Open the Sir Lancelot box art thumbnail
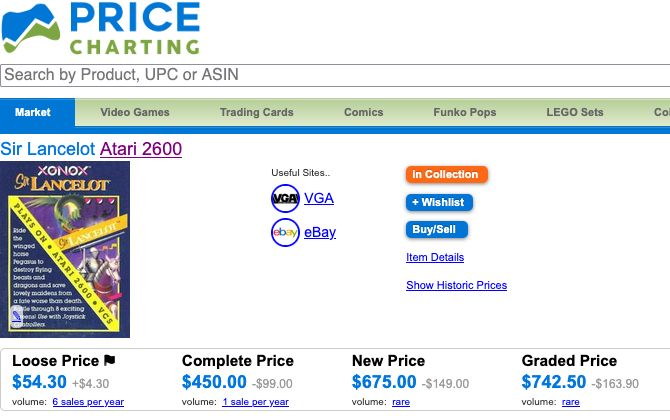 click(65, 250)
